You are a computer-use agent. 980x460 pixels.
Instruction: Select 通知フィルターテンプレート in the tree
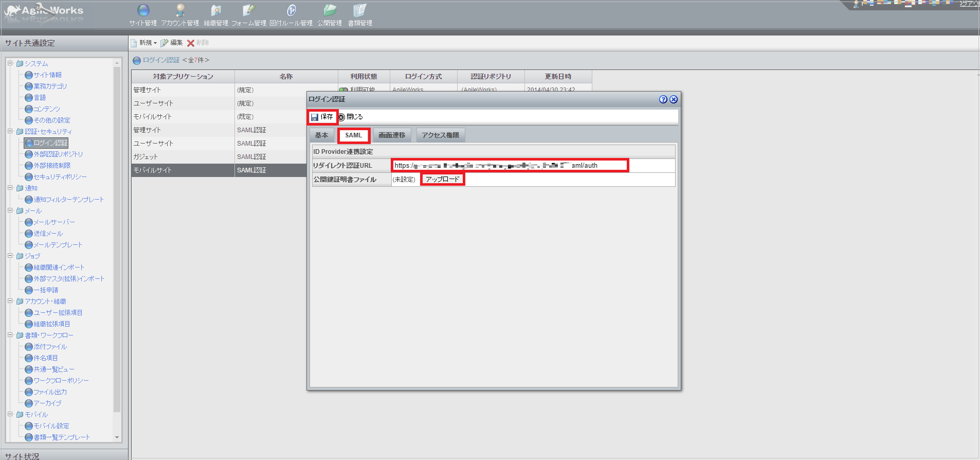point(68,200)
